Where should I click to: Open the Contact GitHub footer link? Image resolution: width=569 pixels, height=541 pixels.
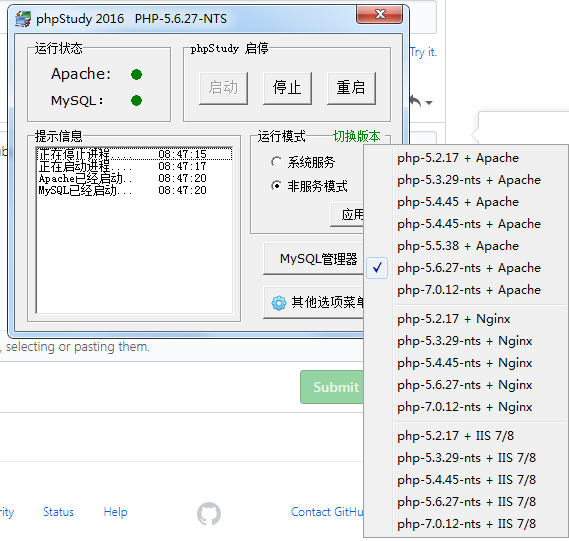(x=327, y=512)
